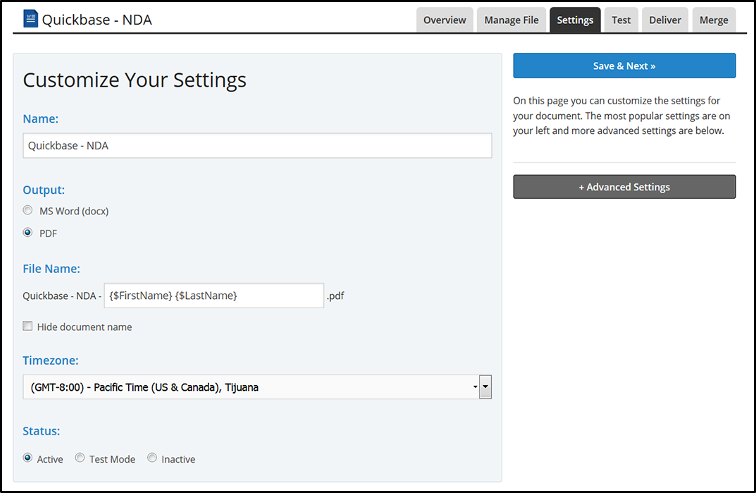The height and width of the screenshot is (494, 756).
Task: Click into the Name text field
Action: pyautogui.click(x=257, y=146)
